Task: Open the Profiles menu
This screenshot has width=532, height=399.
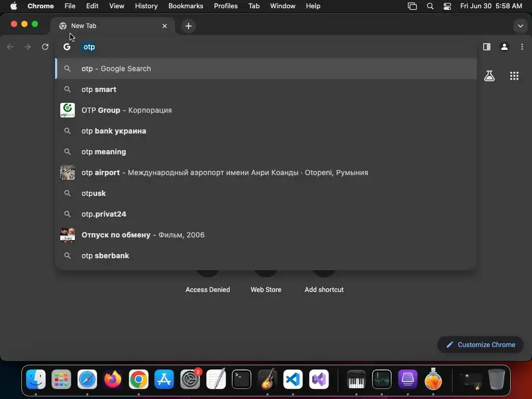Action: tap(225, 6)
